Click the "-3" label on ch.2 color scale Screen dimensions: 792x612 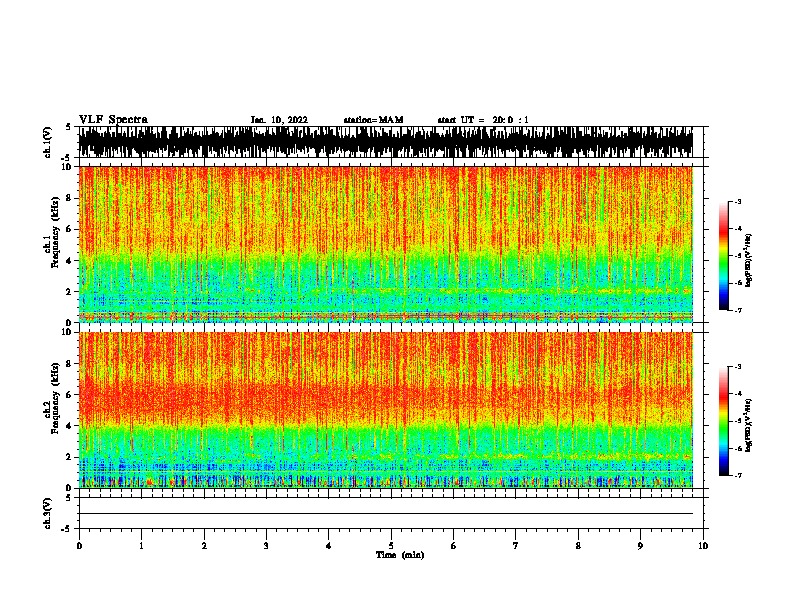tap(737, 367)
